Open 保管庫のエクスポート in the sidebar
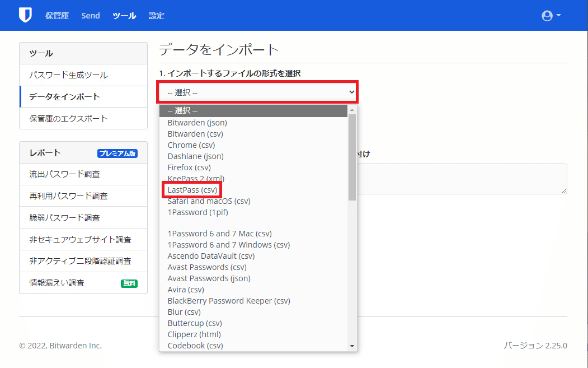 [83, 119]
